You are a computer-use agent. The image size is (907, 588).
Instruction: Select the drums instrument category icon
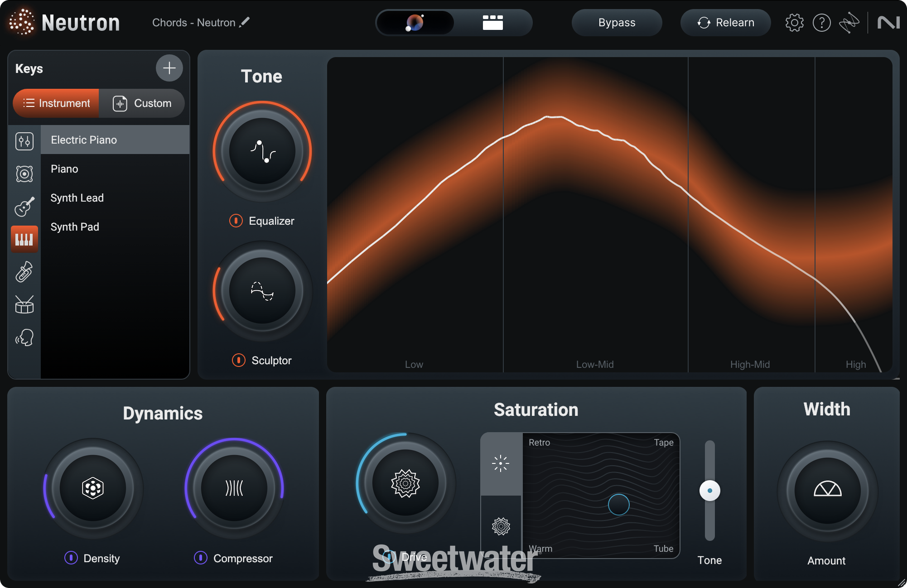pyautogui.click(x=24, y=305)
